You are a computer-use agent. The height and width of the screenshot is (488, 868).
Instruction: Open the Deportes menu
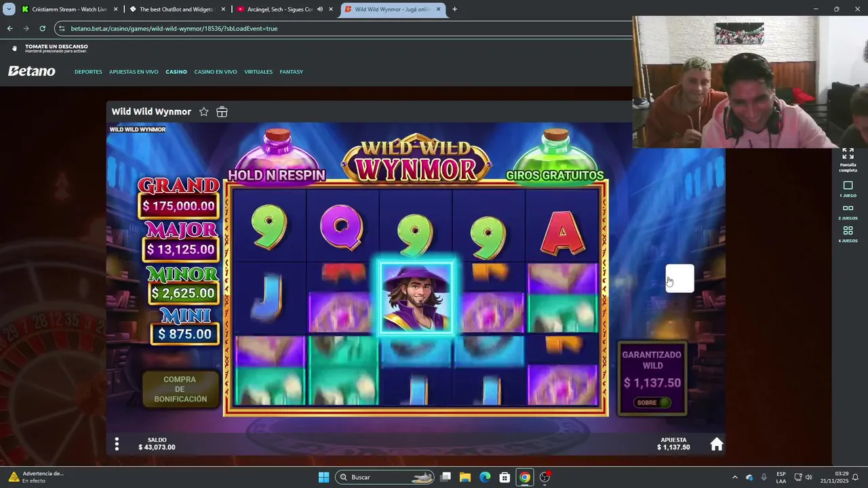tap(88, 72)
